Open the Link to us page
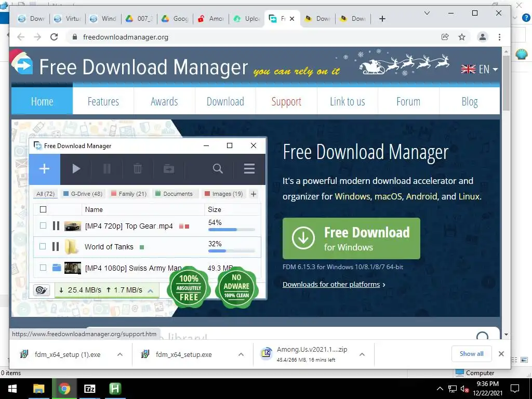This screenshot has height=399, width=532. click(348, 101)
